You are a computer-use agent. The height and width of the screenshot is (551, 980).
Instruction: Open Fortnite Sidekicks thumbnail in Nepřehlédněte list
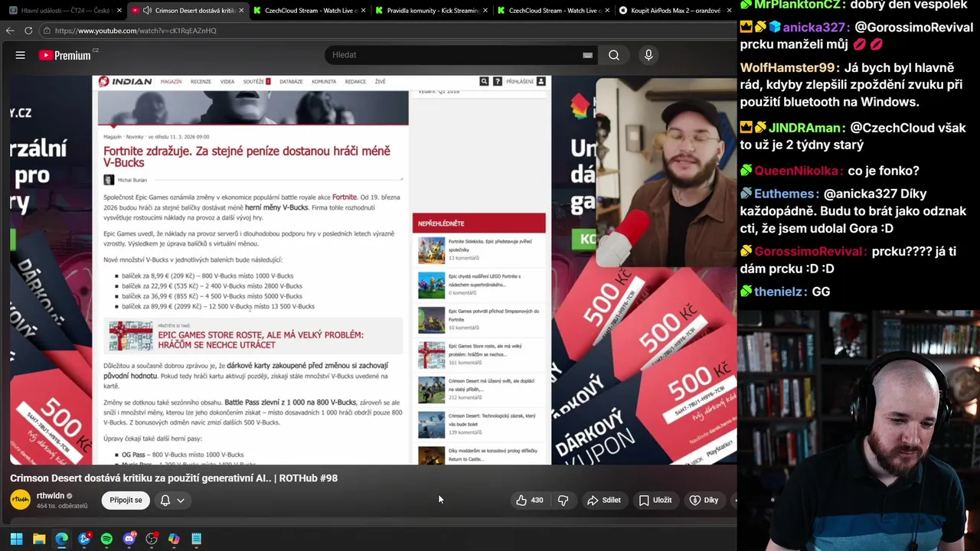[431, 250]
